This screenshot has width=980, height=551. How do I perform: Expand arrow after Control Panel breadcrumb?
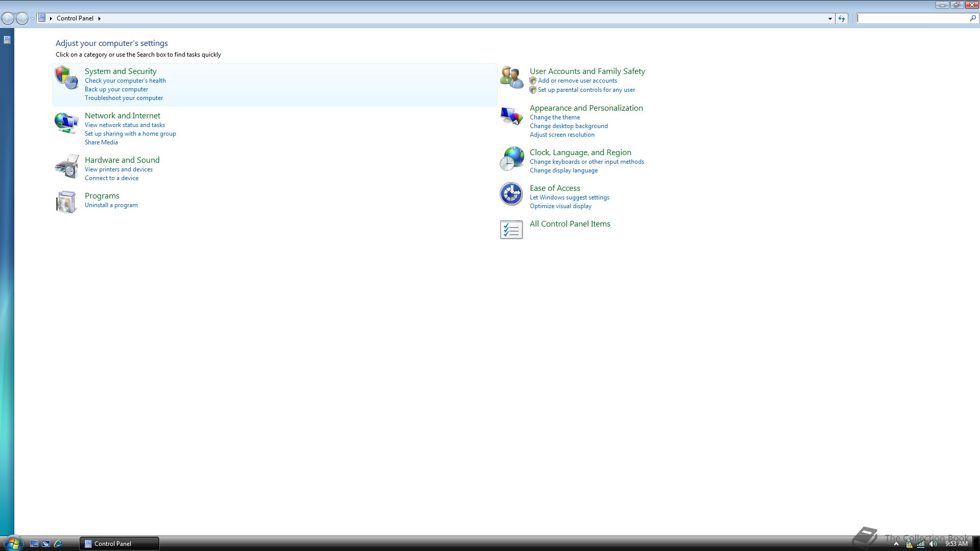click(99, 18)
